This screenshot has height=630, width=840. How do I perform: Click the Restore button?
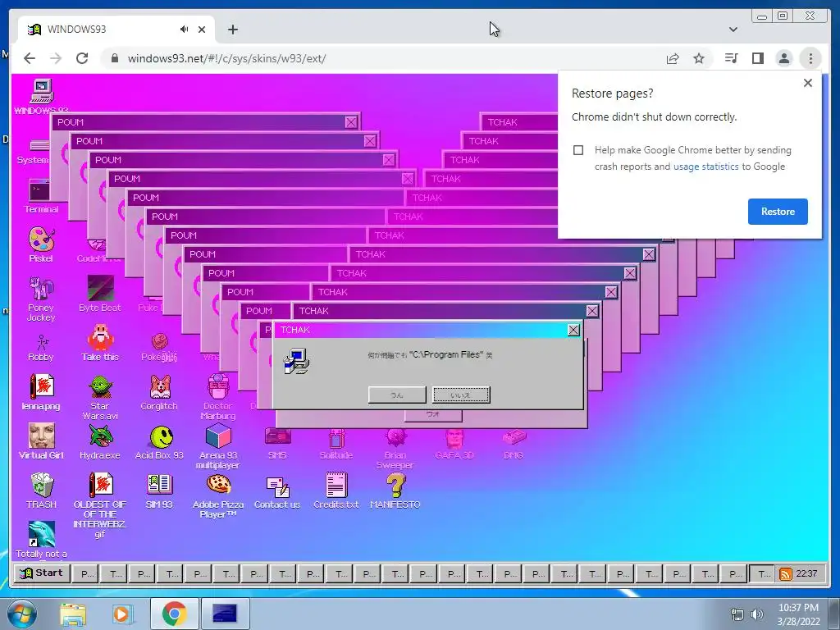coord(778,212)
